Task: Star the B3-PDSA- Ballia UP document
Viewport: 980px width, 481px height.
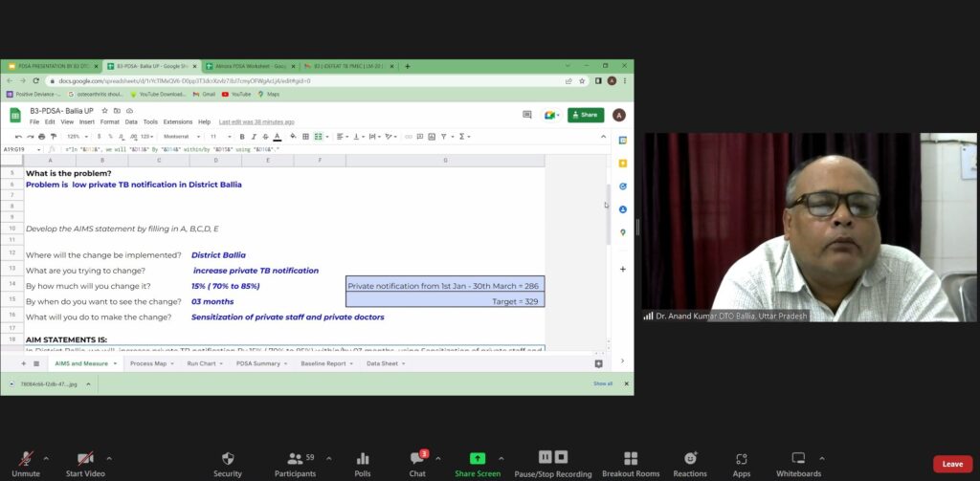Action: [105, 111]
